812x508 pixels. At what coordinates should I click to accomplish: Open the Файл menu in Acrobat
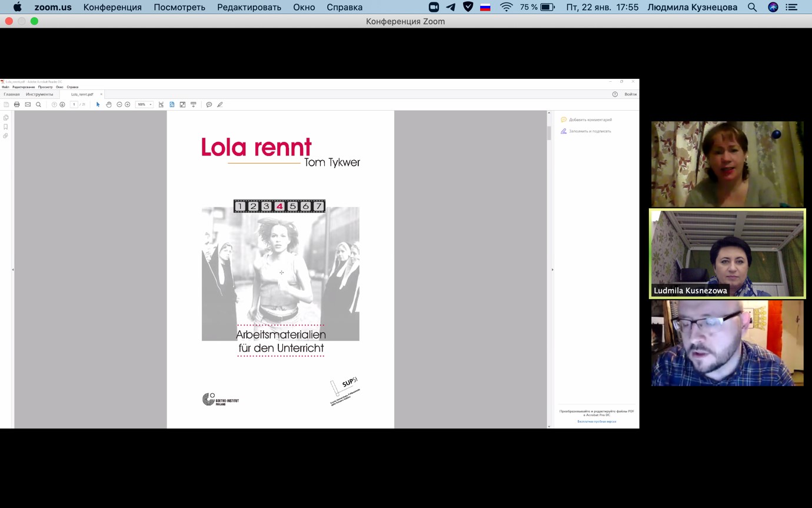5,87
